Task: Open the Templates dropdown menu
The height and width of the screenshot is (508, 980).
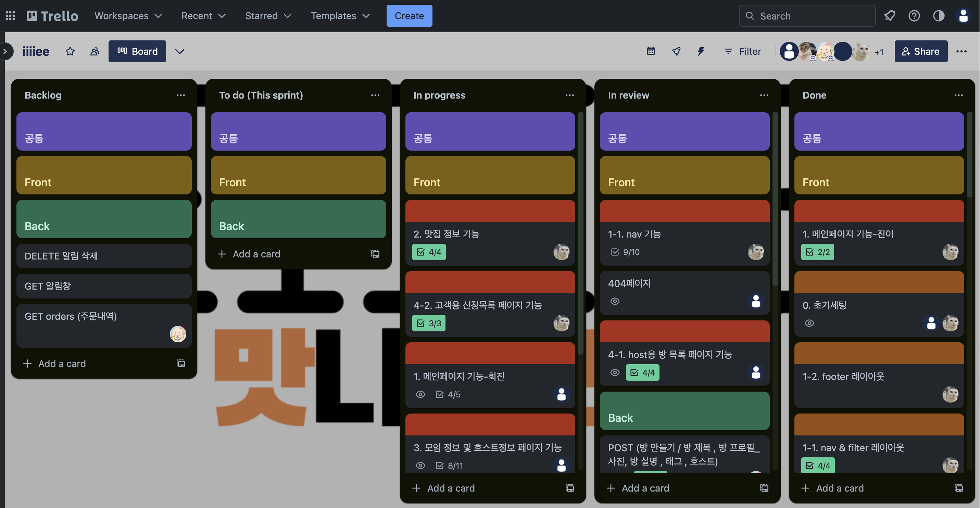Action: pos(340,16)
